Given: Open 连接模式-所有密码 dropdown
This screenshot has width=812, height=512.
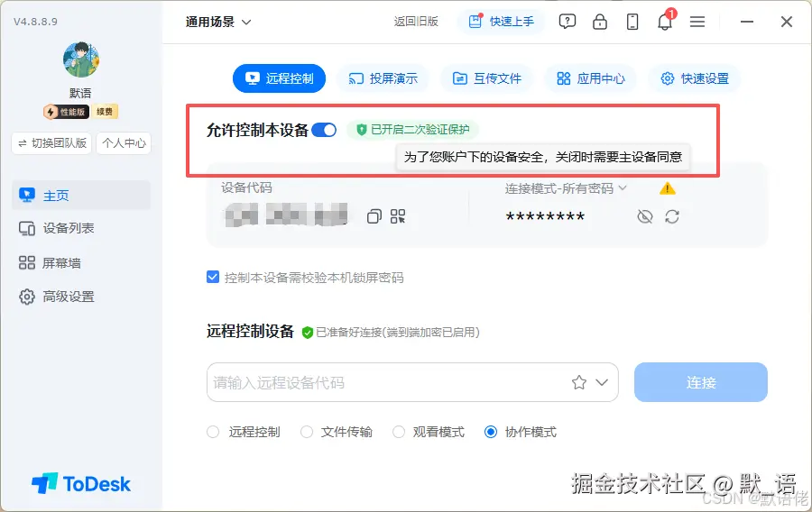Looking at the screenshot, I should [566, 188].
